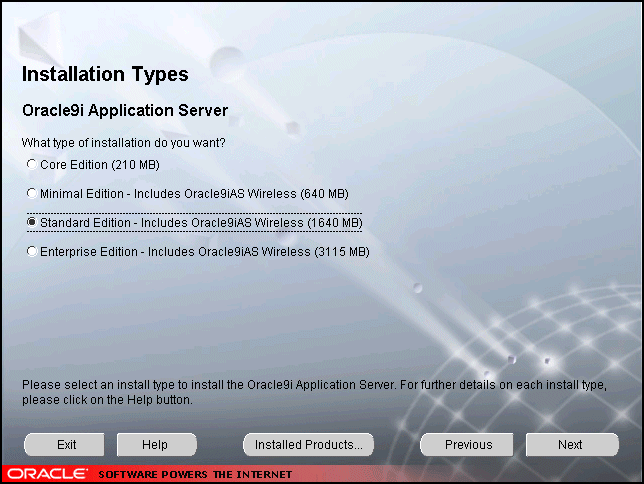Go back with the Previous button
Image resolution: width=644 pixels, height=484 pixels.
click(467, 445)
